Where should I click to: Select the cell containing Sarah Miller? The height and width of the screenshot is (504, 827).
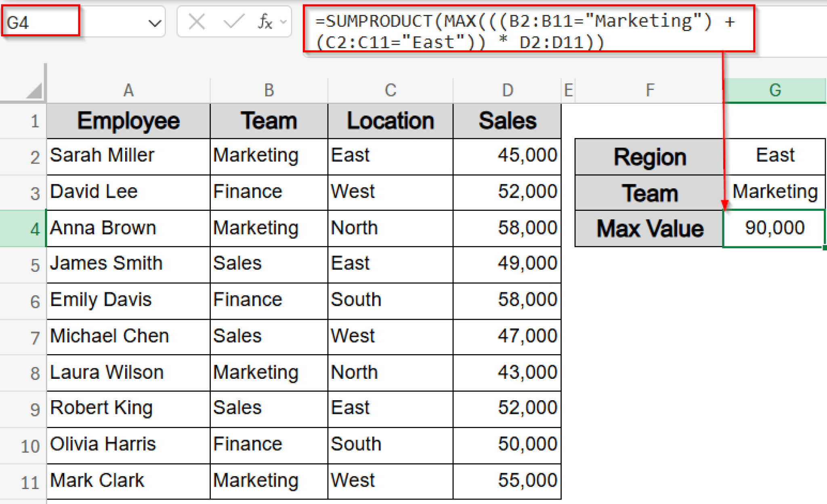point(128,155)
